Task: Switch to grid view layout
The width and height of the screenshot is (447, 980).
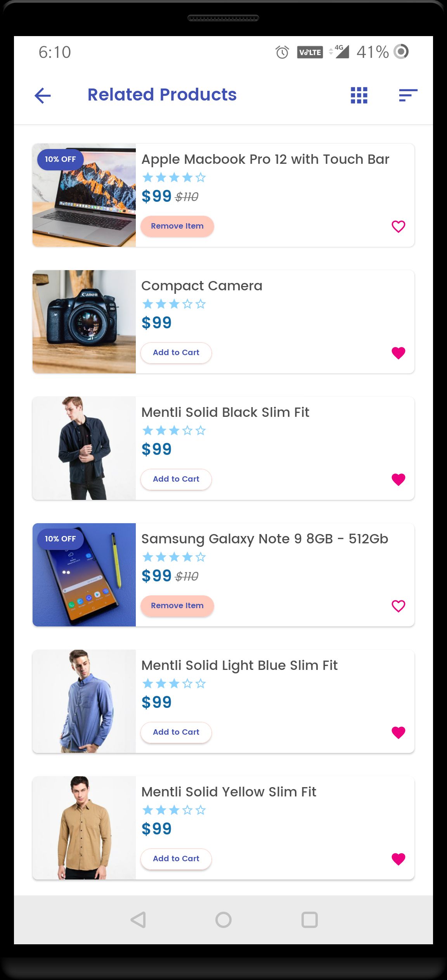Action: point(359,95)
